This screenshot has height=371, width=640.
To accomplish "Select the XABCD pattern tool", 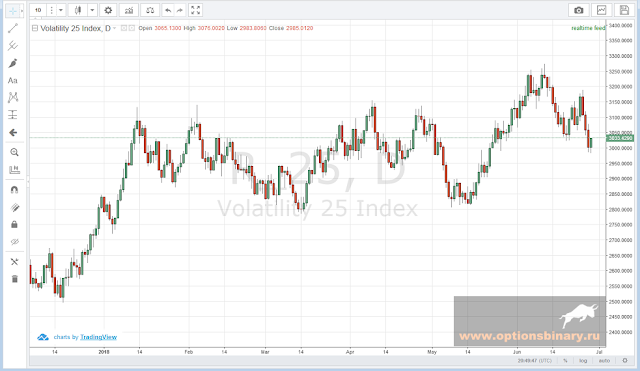I will pos(13,97).
